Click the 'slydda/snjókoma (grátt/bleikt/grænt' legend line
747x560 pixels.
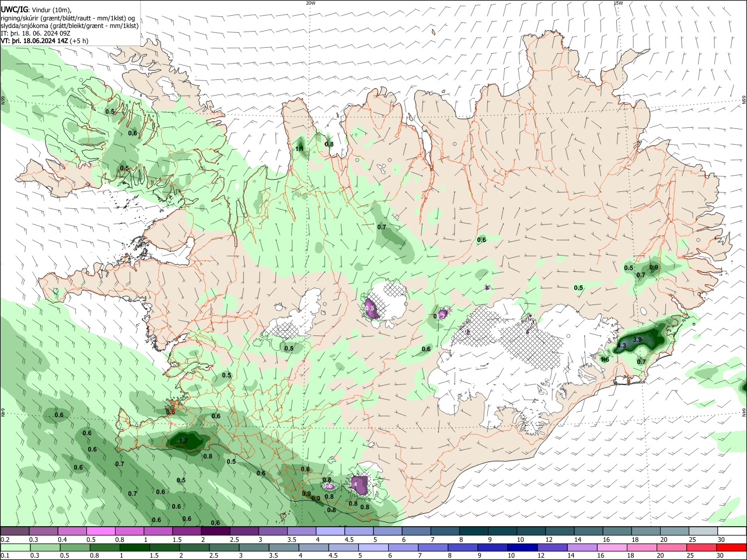pos(69,26)
